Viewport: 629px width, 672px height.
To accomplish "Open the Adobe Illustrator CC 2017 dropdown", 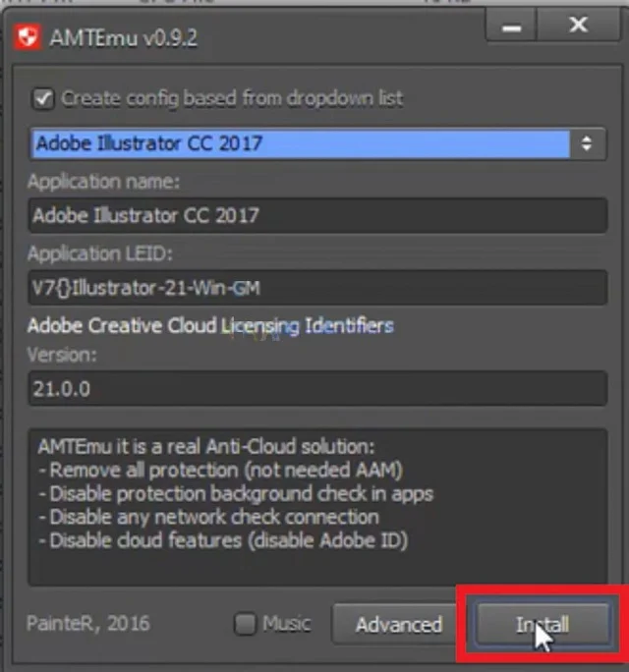I will 300,143.
